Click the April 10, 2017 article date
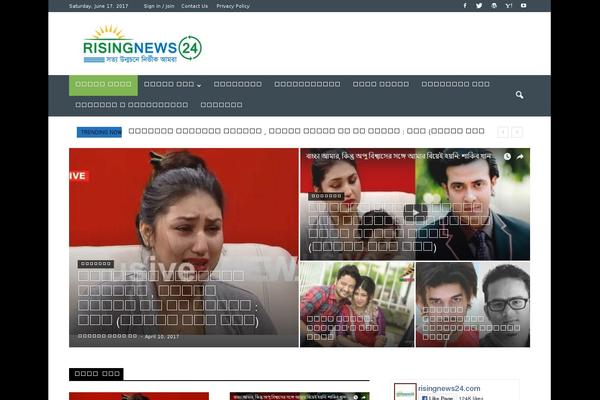The width and height of the screenshot is (600, 400). (x=162, y=337)
